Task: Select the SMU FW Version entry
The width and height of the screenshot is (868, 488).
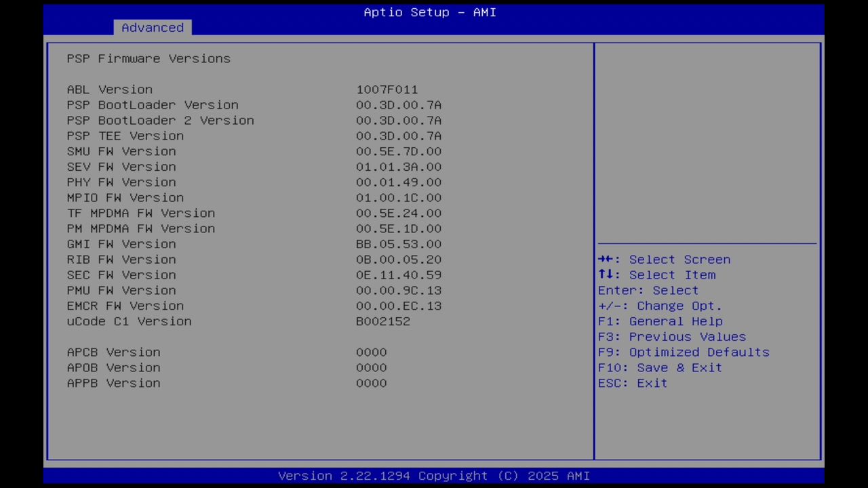Action: (x=121, y=151)
